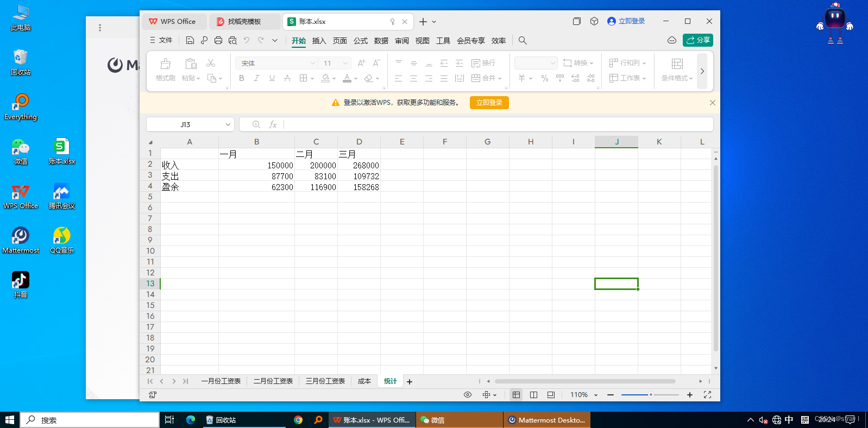The image size is (868, 428).
Task: Open the cell borders dropdown arrow
Action: pos(312,79)
